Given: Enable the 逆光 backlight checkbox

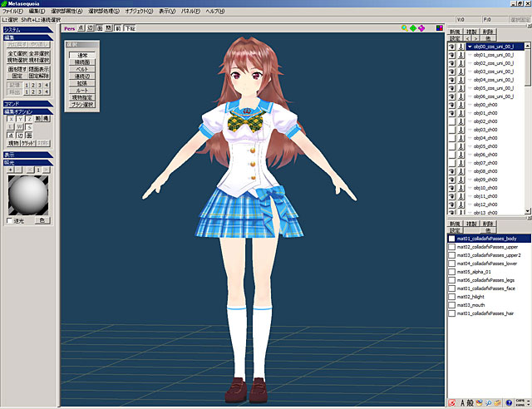Looking at the screenshot, I should 9,220.
